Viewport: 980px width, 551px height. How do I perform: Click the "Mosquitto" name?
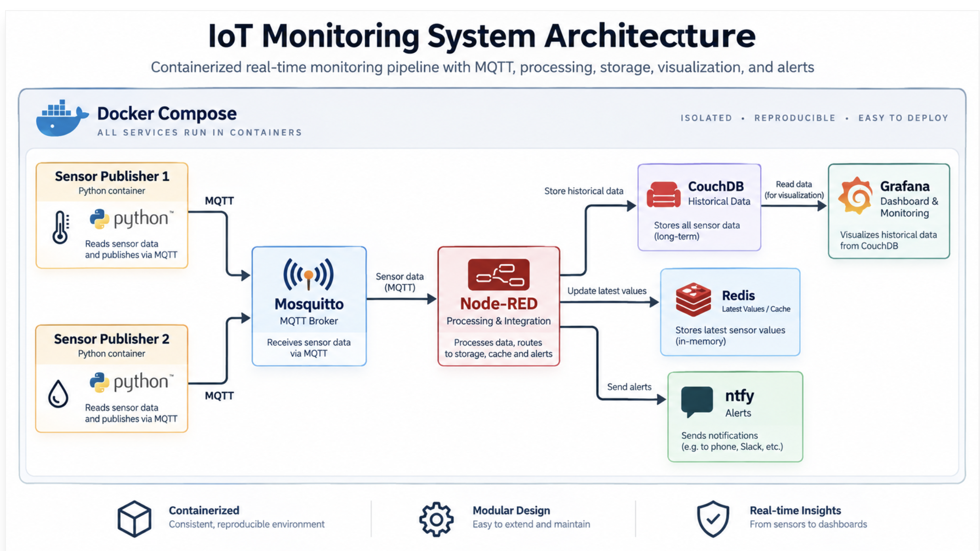pos(309,304)
